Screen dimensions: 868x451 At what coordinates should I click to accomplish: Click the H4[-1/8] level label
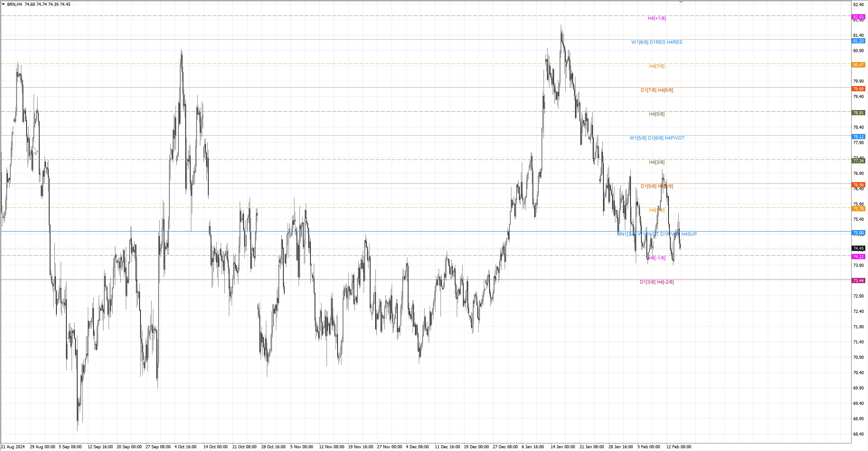pos(657,258)
